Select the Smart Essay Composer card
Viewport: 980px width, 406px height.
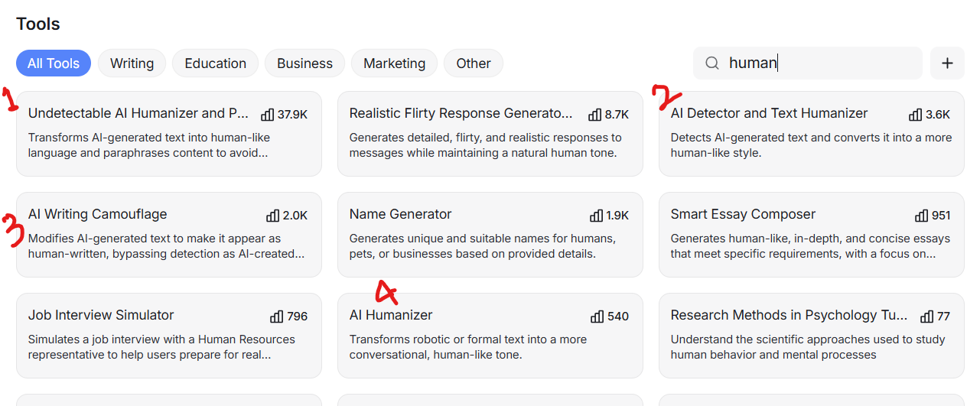tap(812, 235)
